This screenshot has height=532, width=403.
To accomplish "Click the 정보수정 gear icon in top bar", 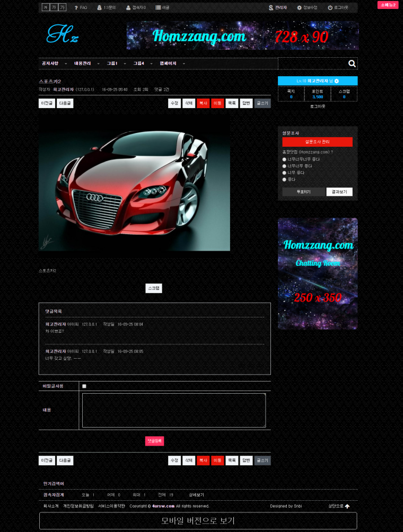I will click(299, 8).
